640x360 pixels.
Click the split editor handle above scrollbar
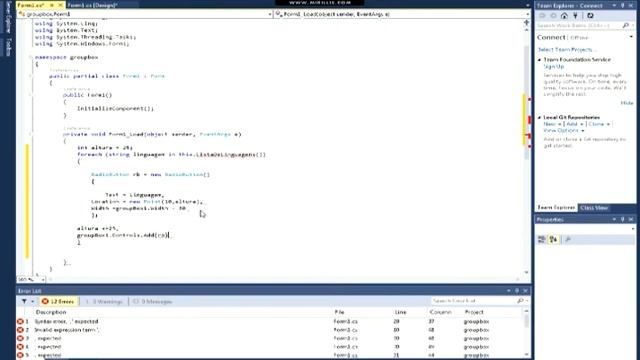click(527, 22)
